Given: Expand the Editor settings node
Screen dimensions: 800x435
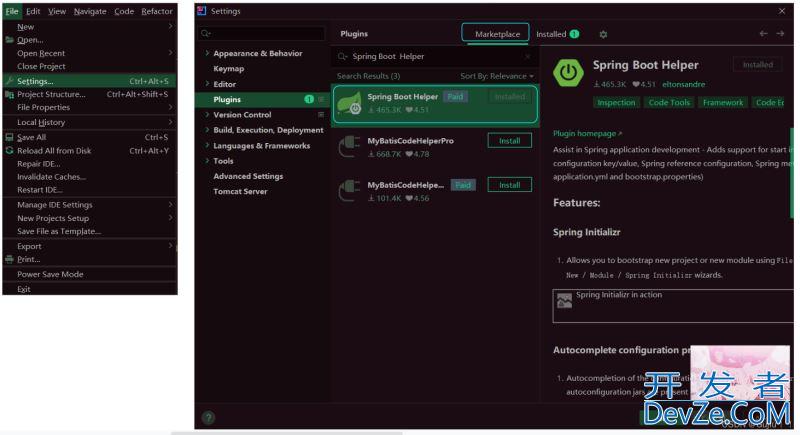Looking at the screenshot, I should click(x=207, y=84).
